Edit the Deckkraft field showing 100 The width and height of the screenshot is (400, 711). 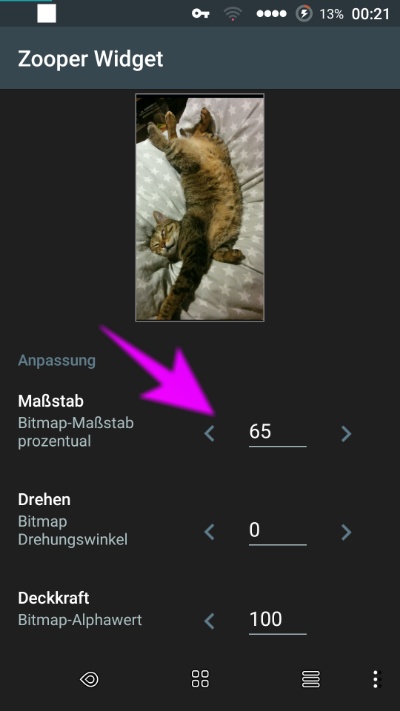(278, 620)
